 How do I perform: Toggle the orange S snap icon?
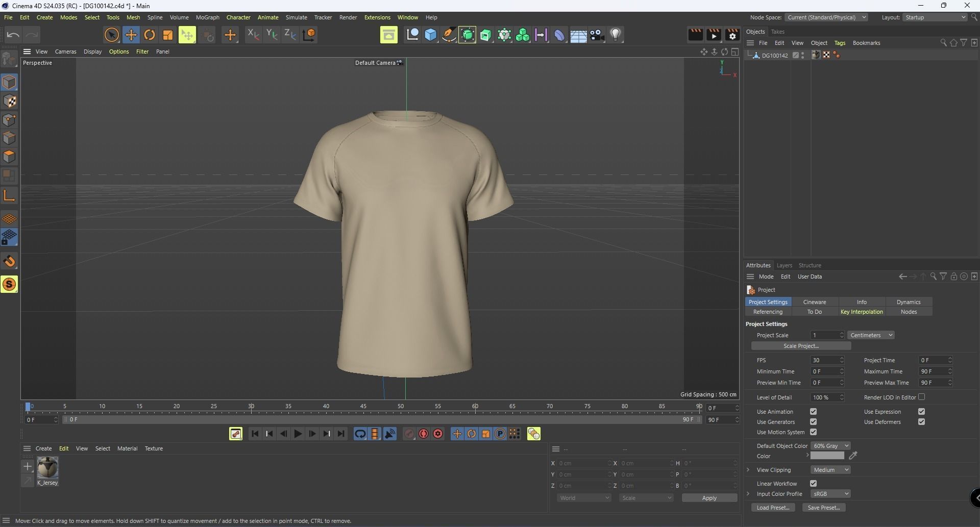9,284
